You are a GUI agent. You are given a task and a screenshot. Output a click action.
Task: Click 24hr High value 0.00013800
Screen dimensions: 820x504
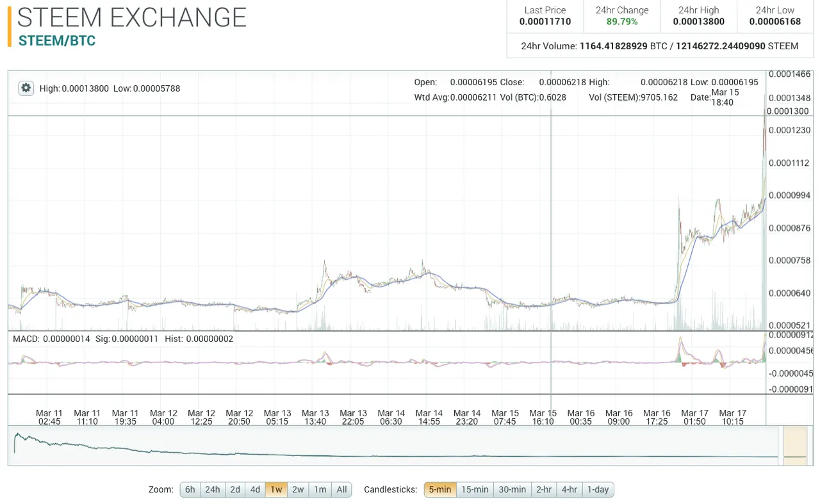pyautogui.click(x=699, y=22)
